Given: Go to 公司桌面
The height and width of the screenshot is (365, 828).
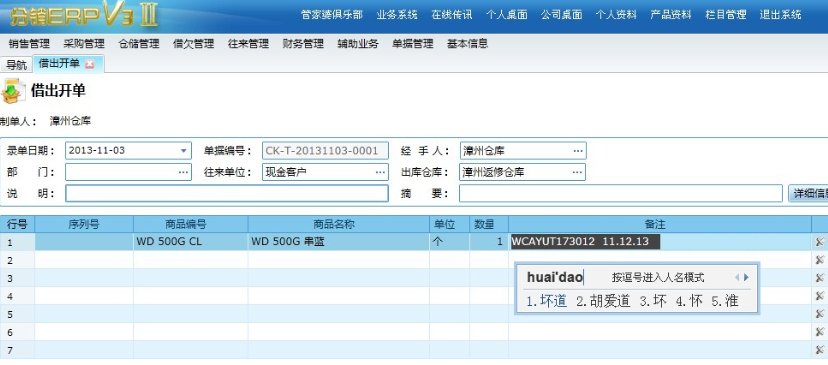Looking at the screenshot, I should pos(561,15).
